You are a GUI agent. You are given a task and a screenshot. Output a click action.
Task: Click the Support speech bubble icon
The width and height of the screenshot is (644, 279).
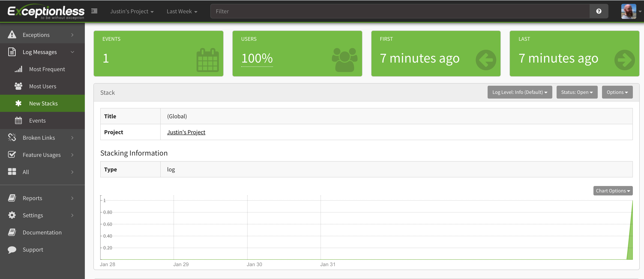pos(12,249)
